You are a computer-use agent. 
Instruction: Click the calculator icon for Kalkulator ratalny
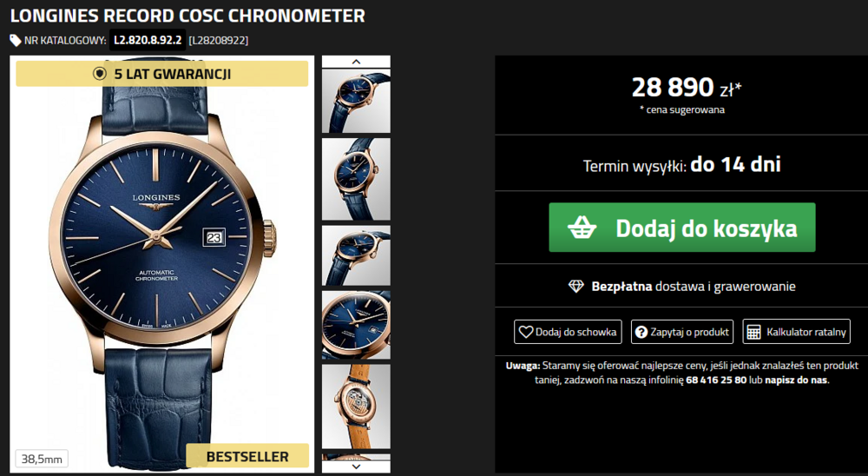pyautogui.click(x=753, y=332)
